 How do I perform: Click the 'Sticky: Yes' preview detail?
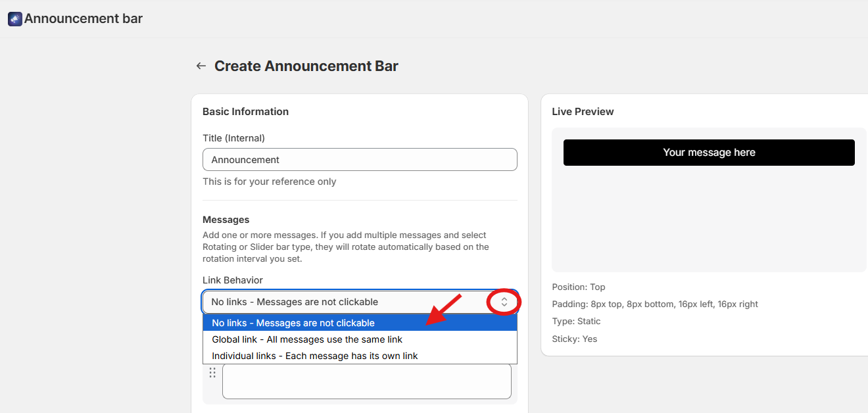(x=575, y=339)
